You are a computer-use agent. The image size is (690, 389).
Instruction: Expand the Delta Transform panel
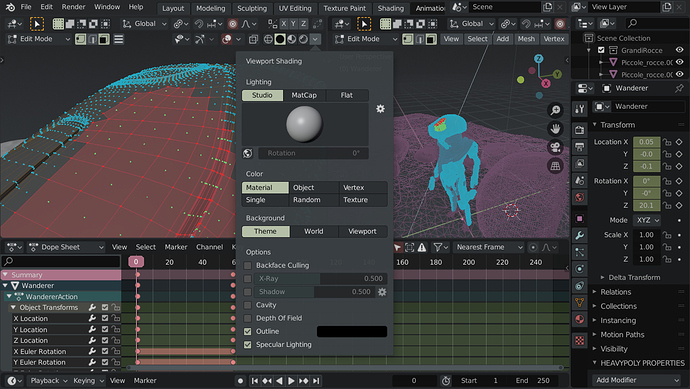[634, 277]
